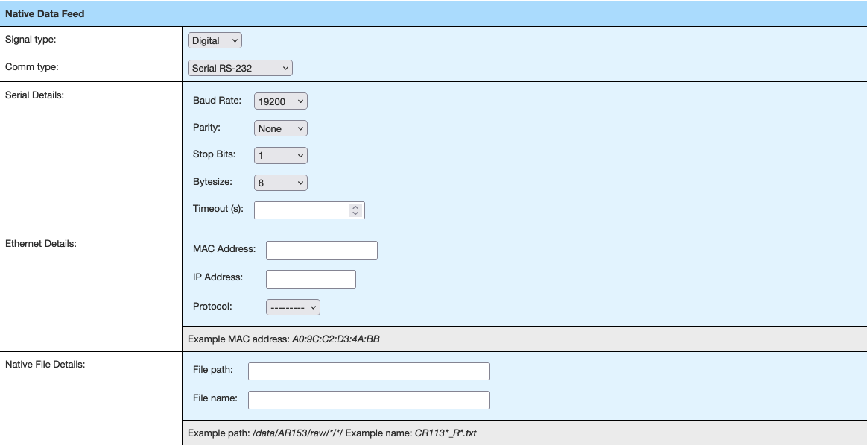This screenshot has height=446, width=868.
Task: Decrement the Timeout value with the down arrow
Action: tap(356, 213)
